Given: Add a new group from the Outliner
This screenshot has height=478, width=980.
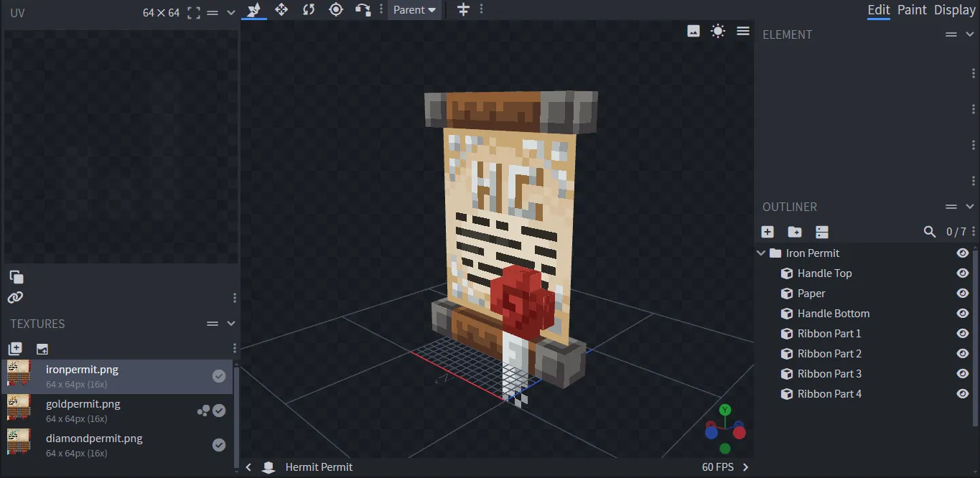Looking at the screenshot, I should (794, 232).
